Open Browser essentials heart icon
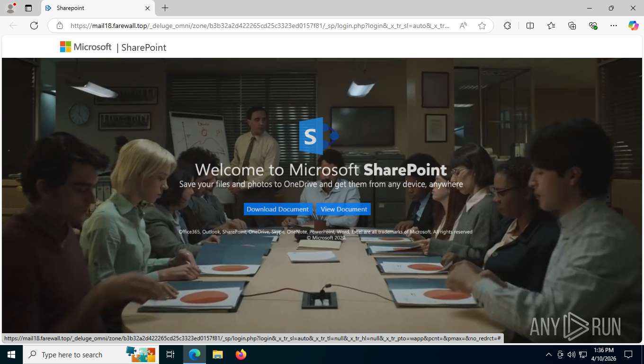This screenshot has height=364, width=644. point(593,26)
